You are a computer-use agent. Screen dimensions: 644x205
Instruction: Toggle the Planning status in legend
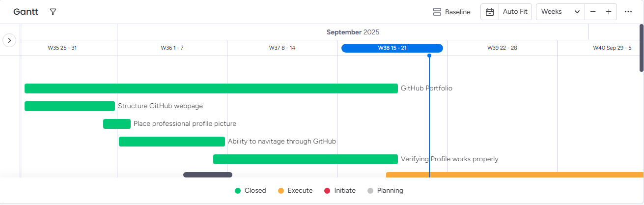(385, 191)
